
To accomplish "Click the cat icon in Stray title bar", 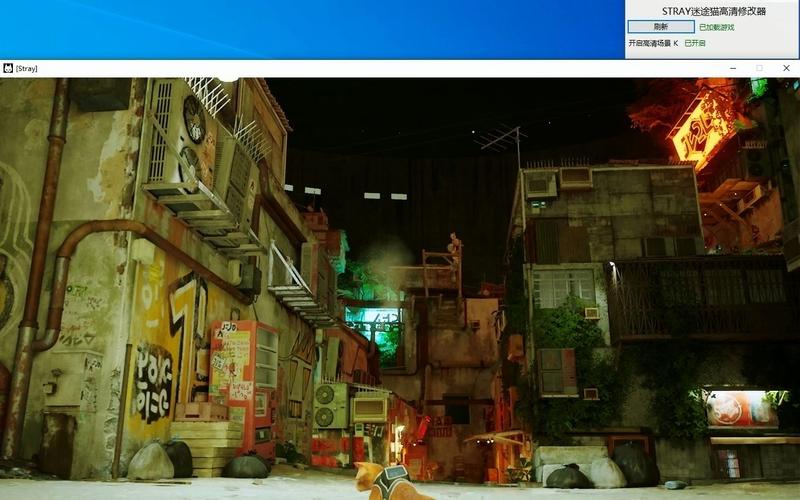I will (8, 68).
